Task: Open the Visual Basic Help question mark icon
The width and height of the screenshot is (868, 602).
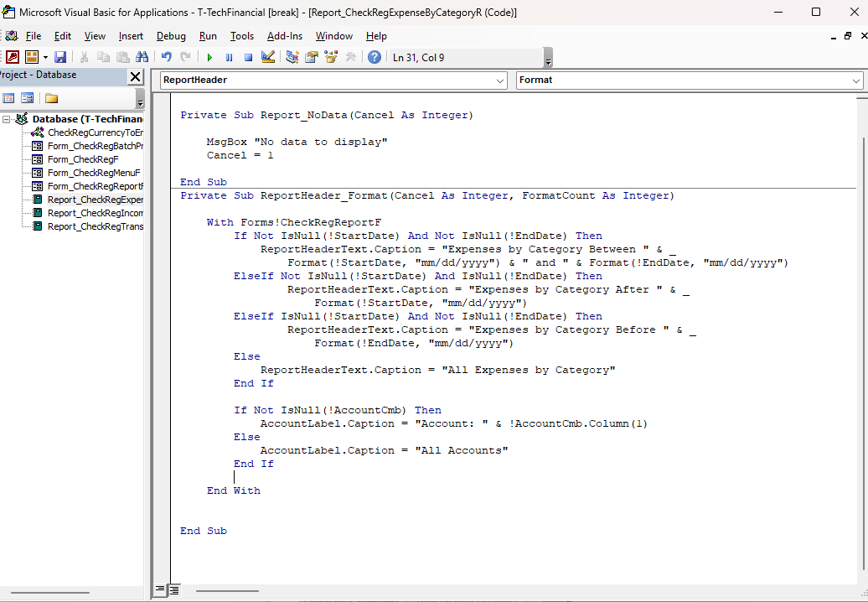Action: [x=375, y=57]
